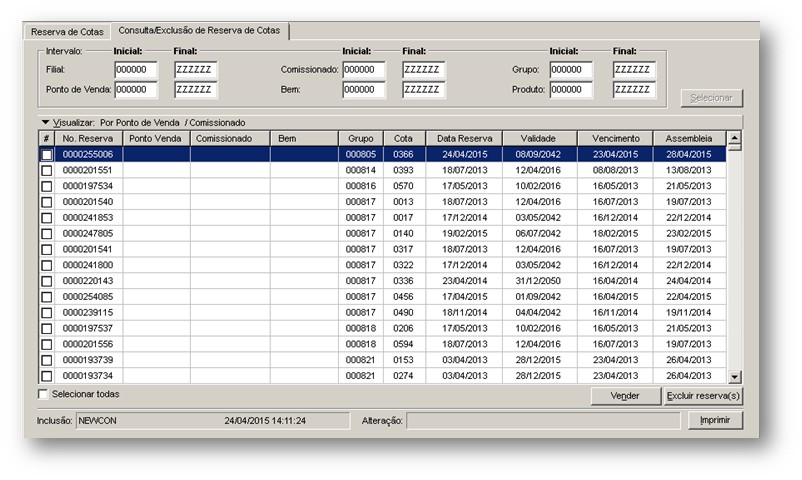Click Bem Final field
The width and height of the screenshot is (802, 480).
[x=424, y=90]
